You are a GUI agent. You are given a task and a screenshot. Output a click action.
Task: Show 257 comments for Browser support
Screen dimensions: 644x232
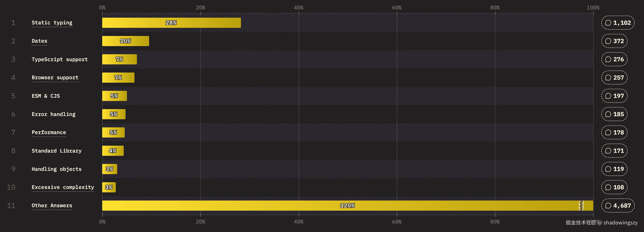[614, 77]
